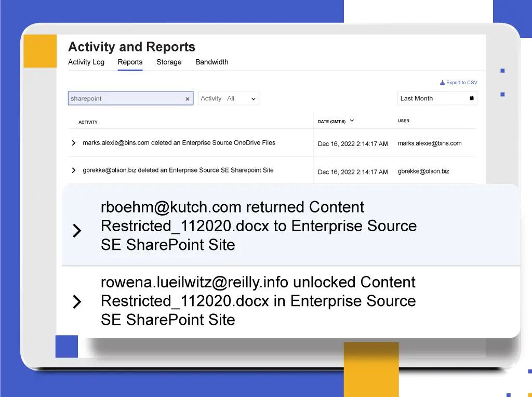Click the date cell in the gbrekke@olson.biz row
This screenshot has height=397, width=532.
353,172
